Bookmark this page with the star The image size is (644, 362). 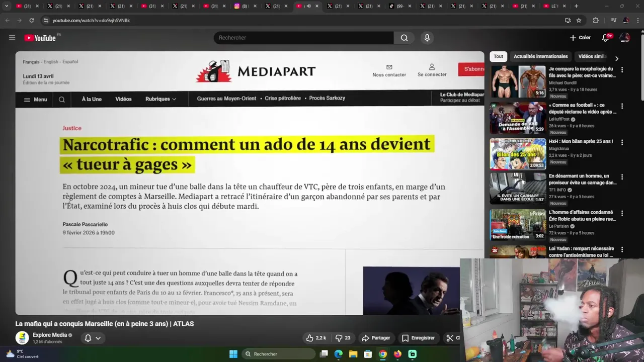click(579, 20)
